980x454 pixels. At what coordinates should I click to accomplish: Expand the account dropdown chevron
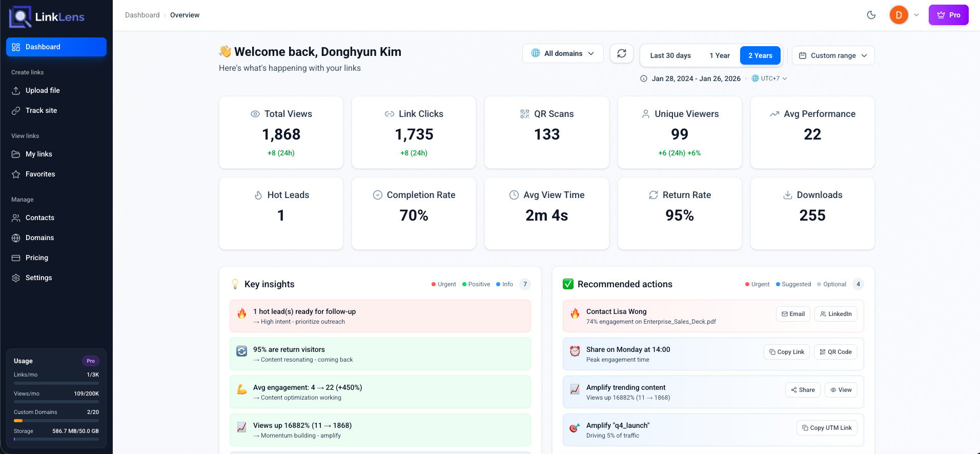tap(916, 15)
